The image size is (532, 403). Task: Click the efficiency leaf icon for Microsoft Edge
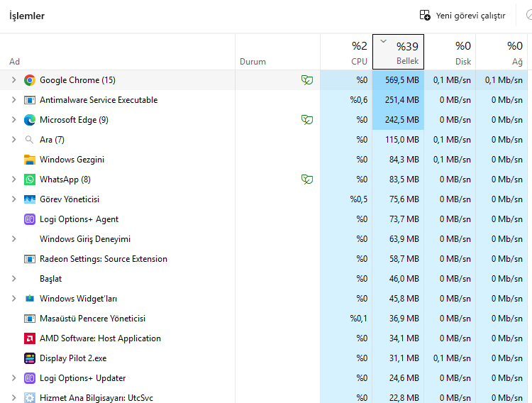pos(307,120)
